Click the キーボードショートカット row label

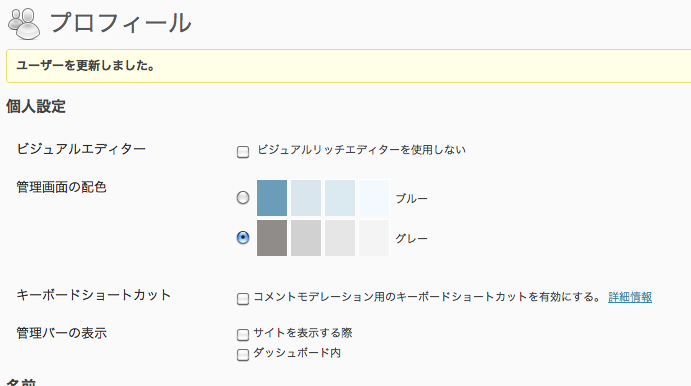(x=93, y=295)
